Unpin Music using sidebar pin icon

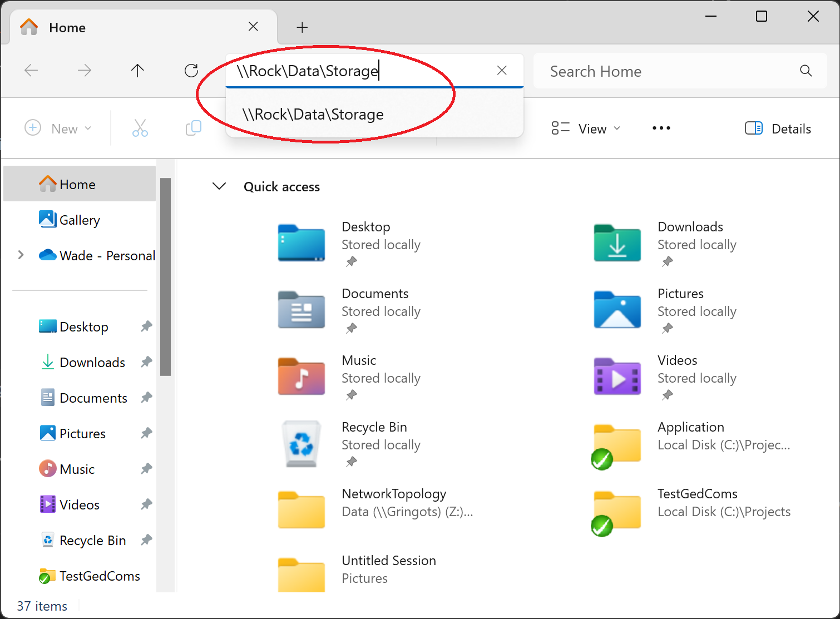(146, 469)
